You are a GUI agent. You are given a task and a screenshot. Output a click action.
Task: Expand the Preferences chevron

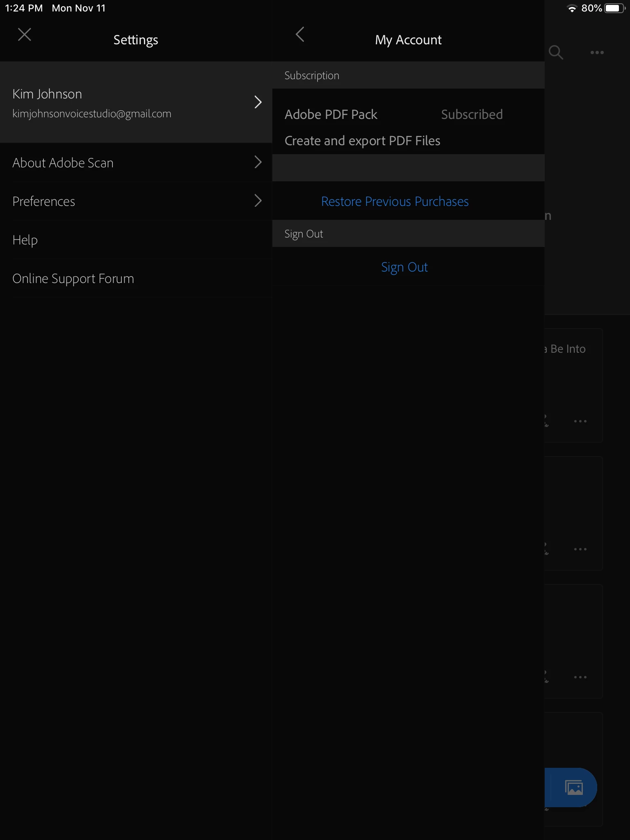pyautogui.click(x=258, y=201)
